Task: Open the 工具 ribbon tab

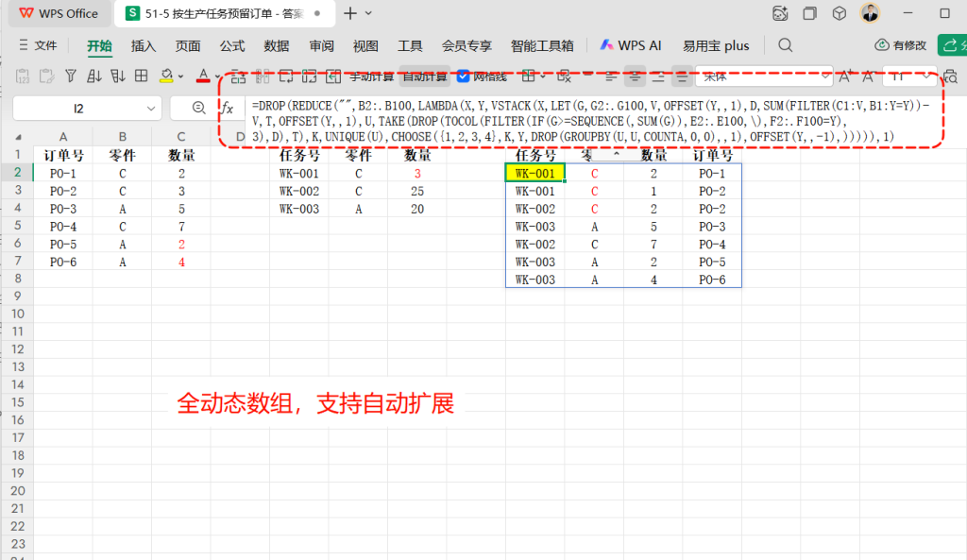Action: point(410,45)
